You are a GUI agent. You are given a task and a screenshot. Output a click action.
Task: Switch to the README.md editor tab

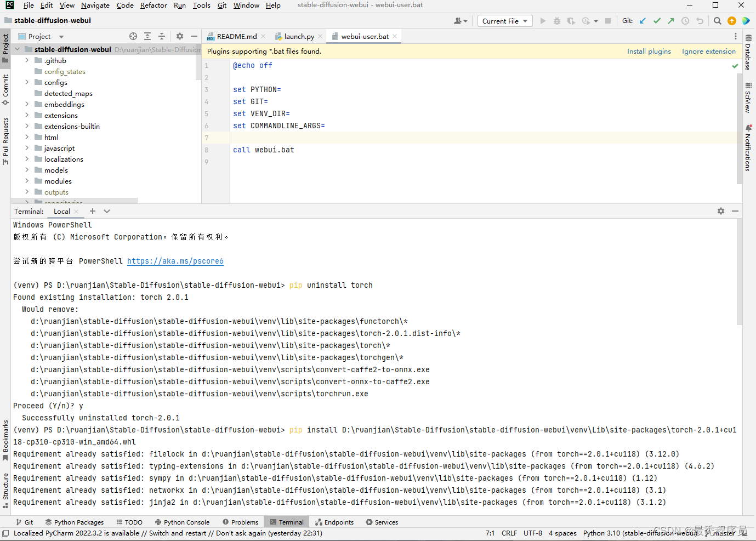(236, 36)
